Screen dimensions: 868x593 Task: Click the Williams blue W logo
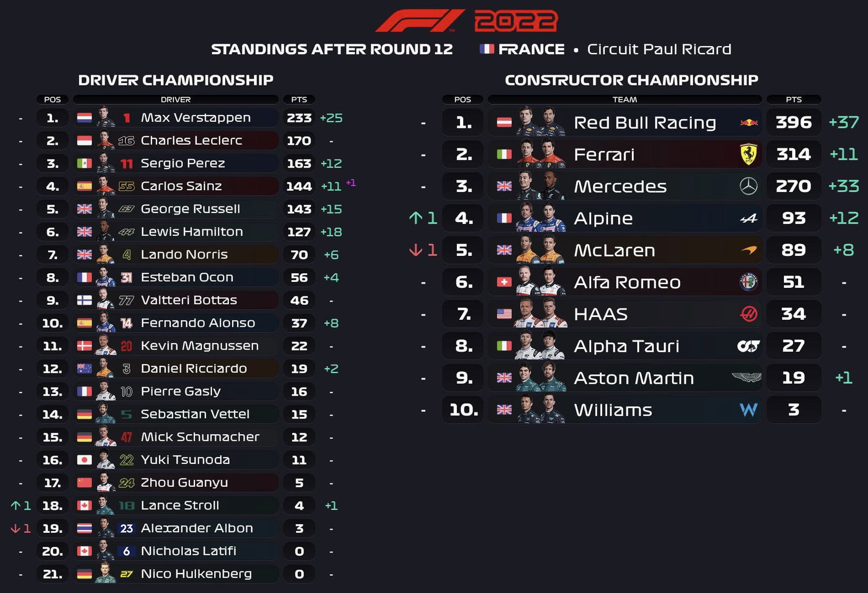(x=749, y=410)
